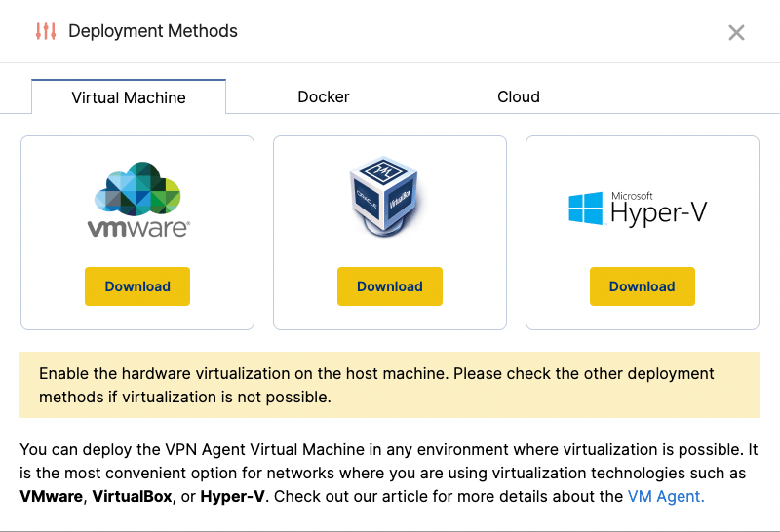This screenshot has height=532, width=780.
Task: Click the Hyper-V logo text
Action: 658,213
